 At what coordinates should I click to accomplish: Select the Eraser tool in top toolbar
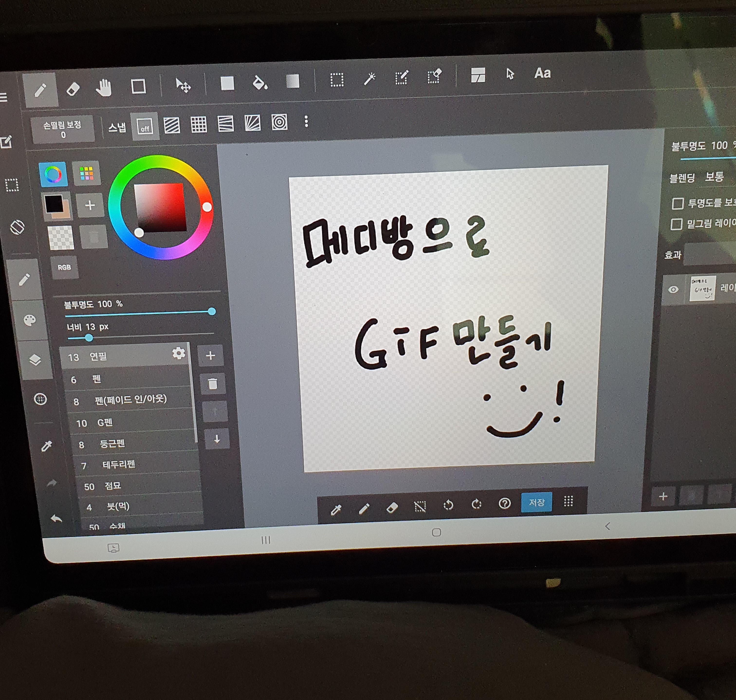[x=73, y=89]
